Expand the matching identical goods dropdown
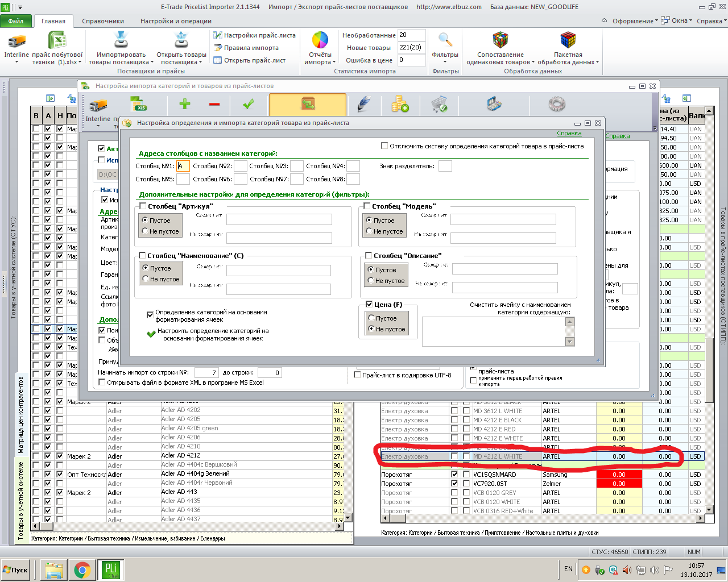 point(533,63)
